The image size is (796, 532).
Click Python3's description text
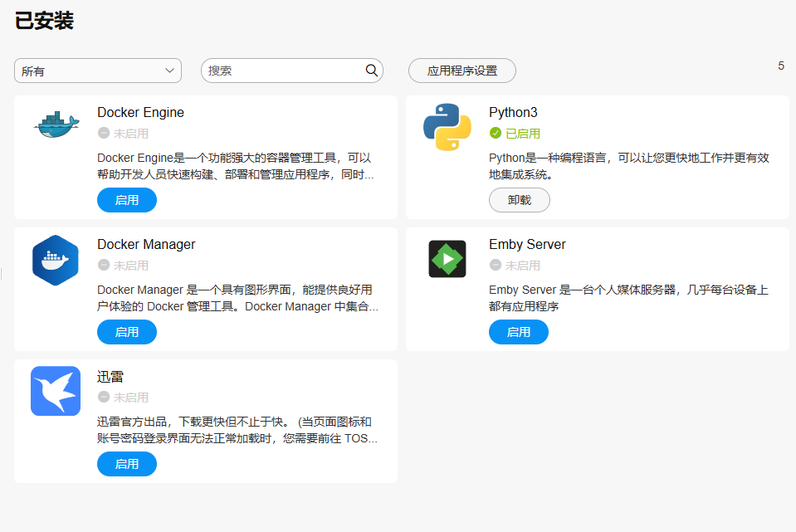click(629, 166)
